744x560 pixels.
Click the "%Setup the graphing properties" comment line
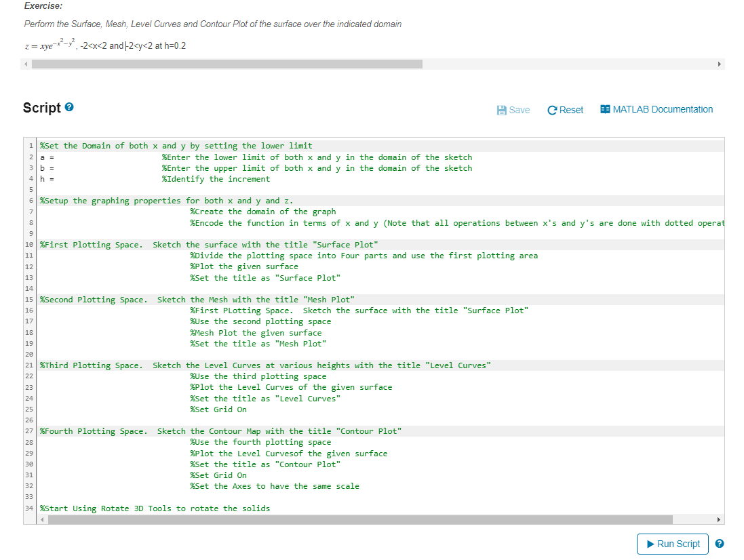pos(167,201)
